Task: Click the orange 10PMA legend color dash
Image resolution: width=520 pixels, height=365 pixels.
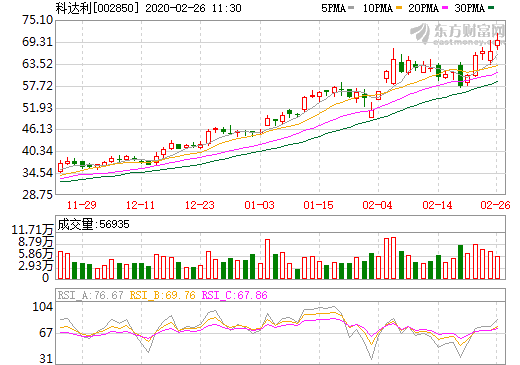Action: [399, 8]
